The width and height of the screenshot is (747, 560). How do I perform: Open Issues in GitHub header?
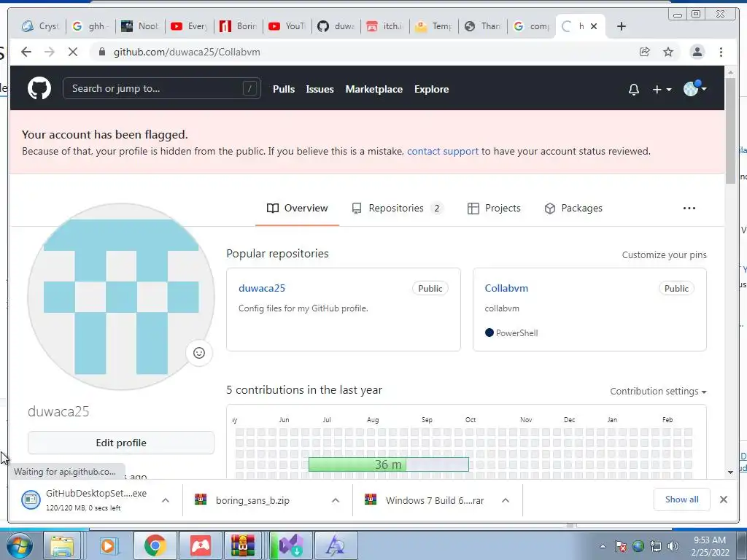[320, 89]
